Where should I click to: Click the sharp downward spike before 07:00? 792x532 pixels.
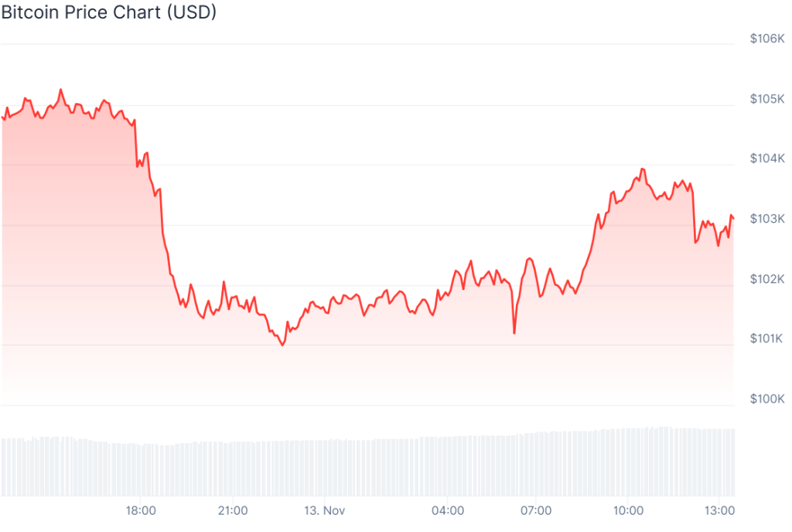[x=514, y=333]
